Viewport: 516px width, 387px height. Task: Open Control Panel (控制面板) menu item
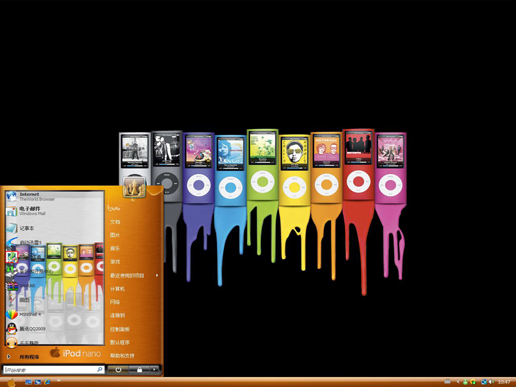(120, 329)
